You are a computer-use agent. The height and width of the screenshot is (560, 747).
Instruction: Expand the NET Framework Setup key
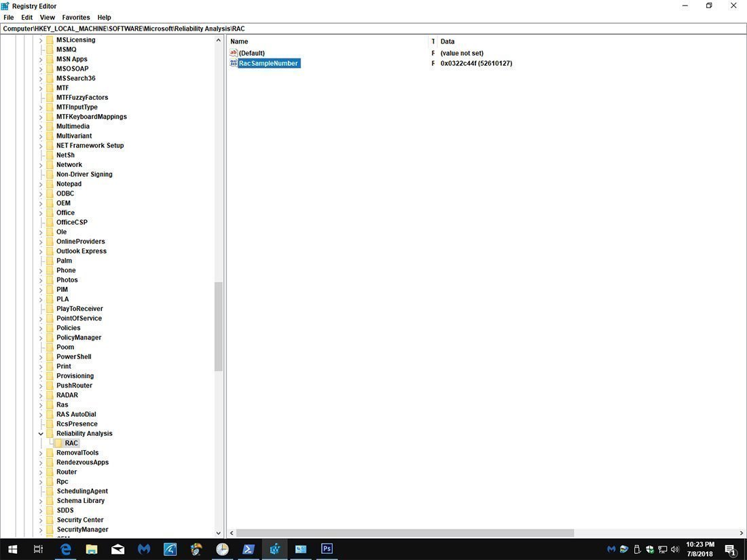(x=41, y=146)
